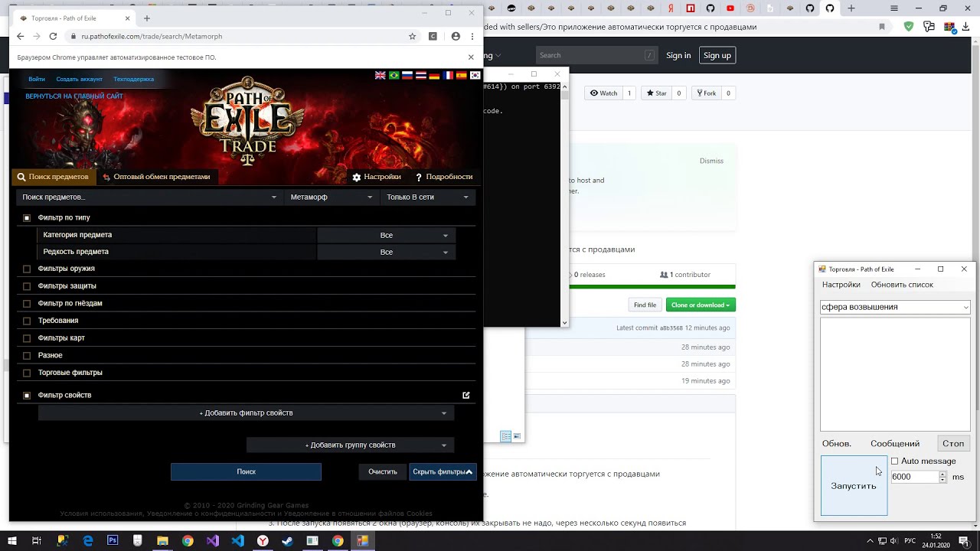The height and width of the screenshot is (551, 980).
Task: Click the Очистить button
Action: pos(383,472)
